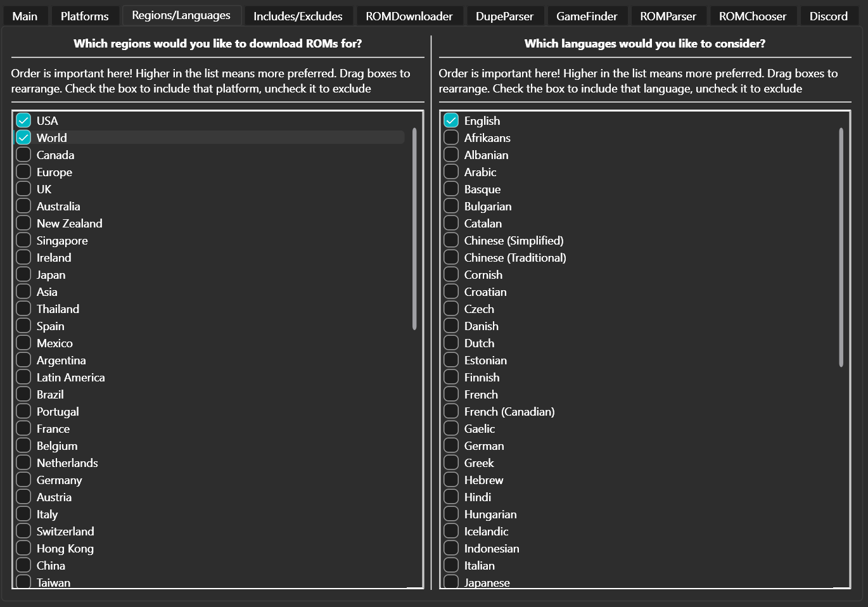
Task: Tick the UK region checkbox
Action: pos(23,188)
